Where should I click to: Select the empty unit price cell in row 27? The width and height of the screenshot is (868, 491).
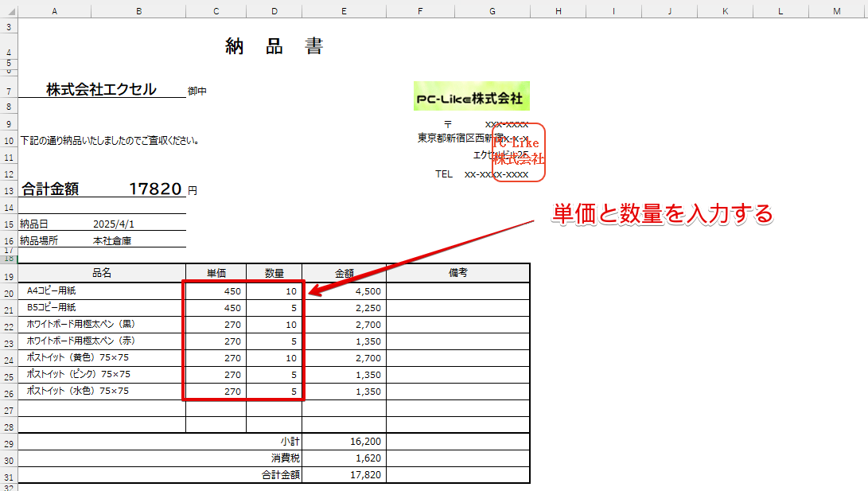click(216, 408)
